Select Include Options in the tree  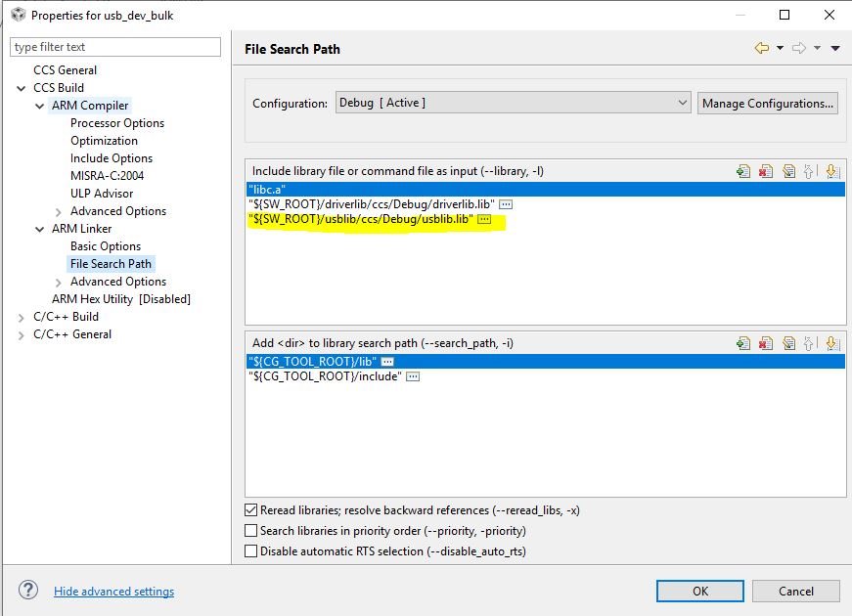pyautogui.click(x=112, y=158)
